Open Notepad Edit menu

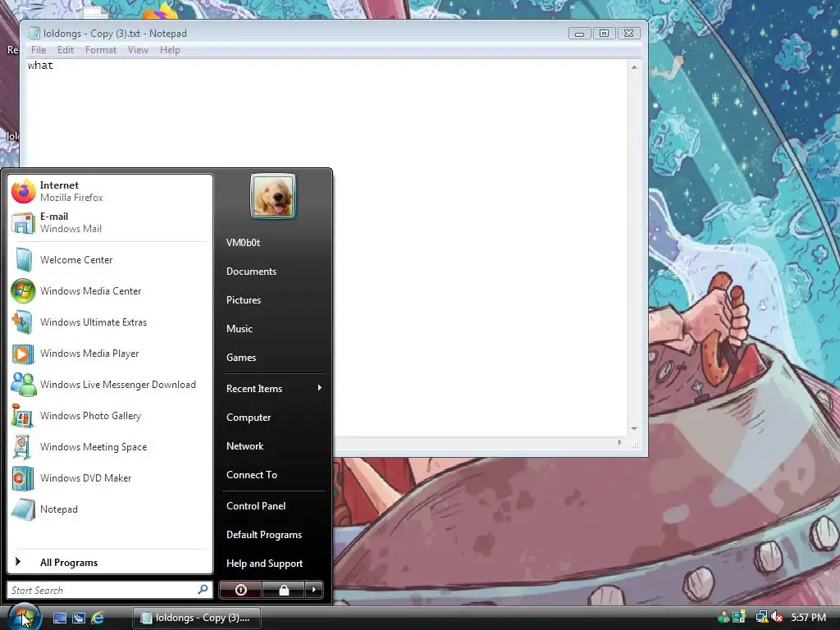tap(66, 50)
